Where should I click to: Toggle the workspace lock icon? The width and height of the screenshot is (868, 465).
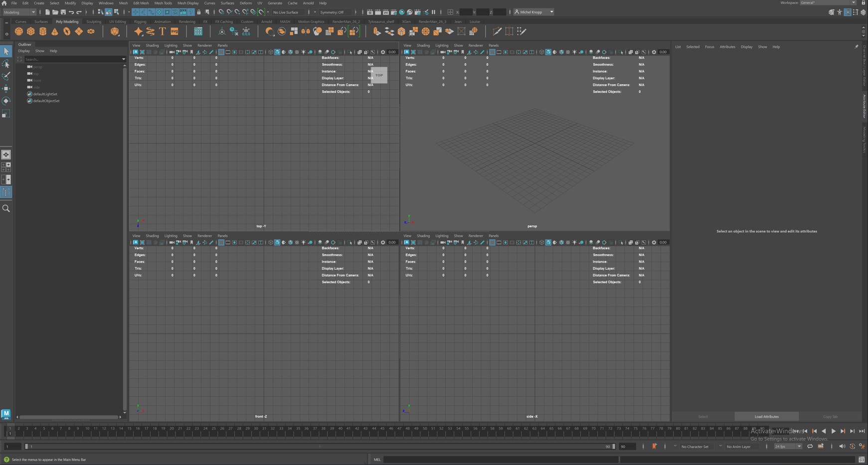pos(864,3)
